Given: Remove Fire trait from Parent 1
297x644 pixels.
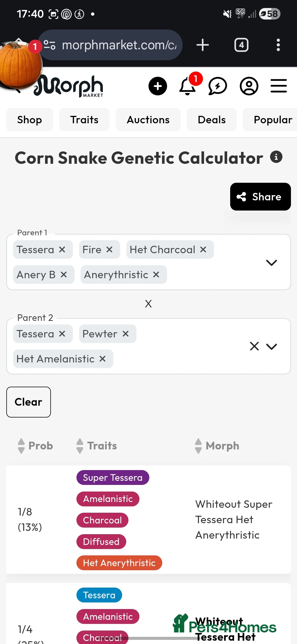Looking at the screenshot, I should coord(109,250).
